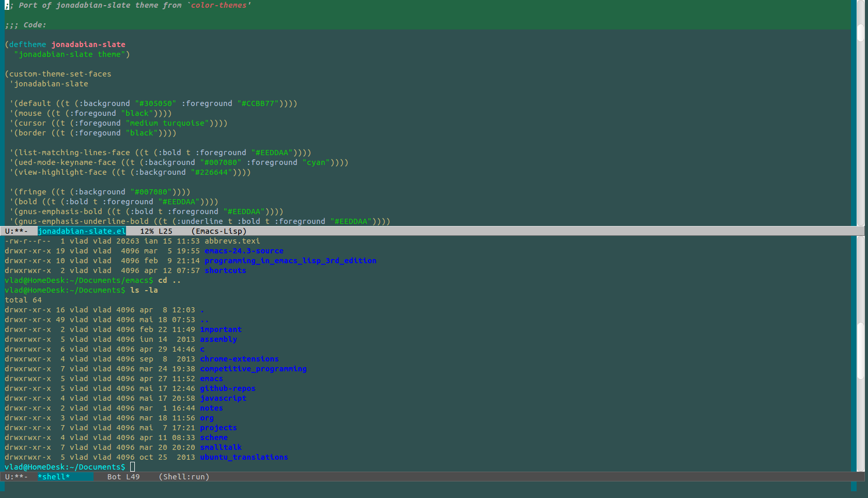Click the javascript directory name
868x498 pixels.
(223, 398)
